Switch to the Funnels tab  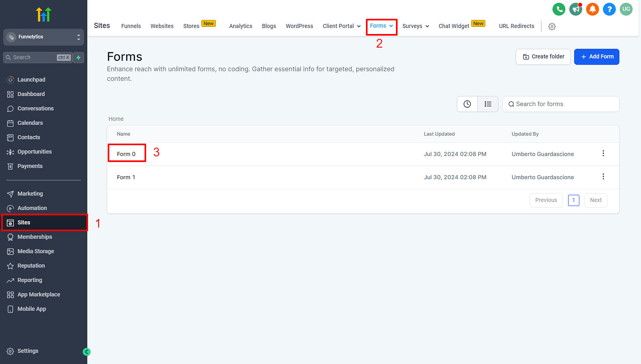click(131, 26)
